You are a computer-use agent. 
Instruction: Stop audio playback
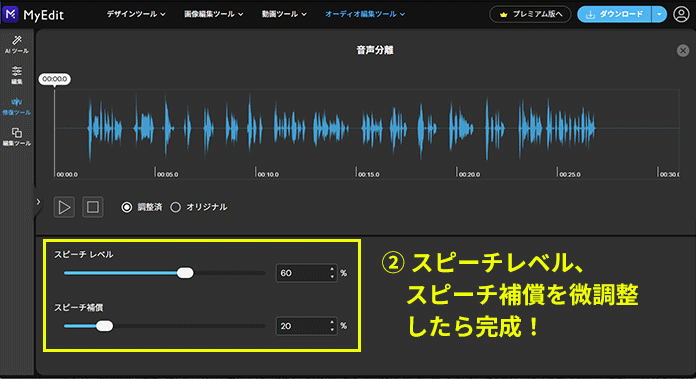(x=93, y=207)
